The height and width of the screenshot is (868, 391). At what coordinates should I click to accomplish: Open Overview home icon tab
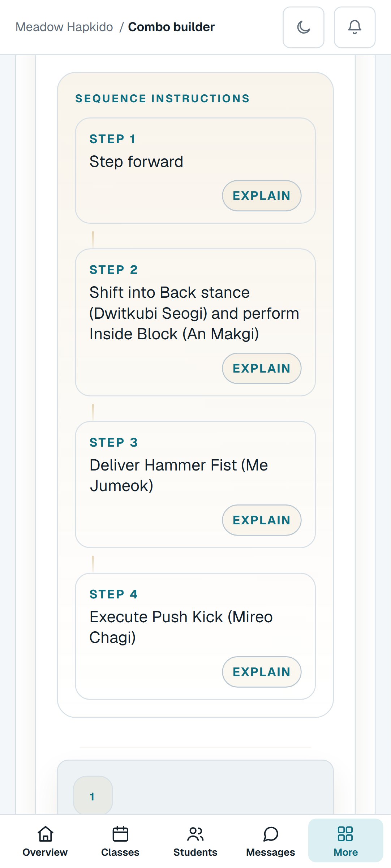pyautogui.click(x=45, y=841)
